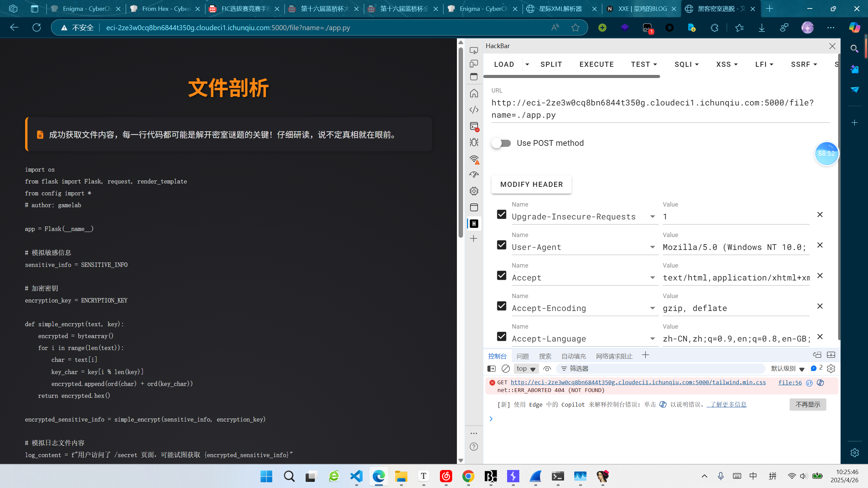Viewport: 868px width, 488px height.
Task: Click the EXECUTE button in HackBar
Action: [x=596, y=64]
